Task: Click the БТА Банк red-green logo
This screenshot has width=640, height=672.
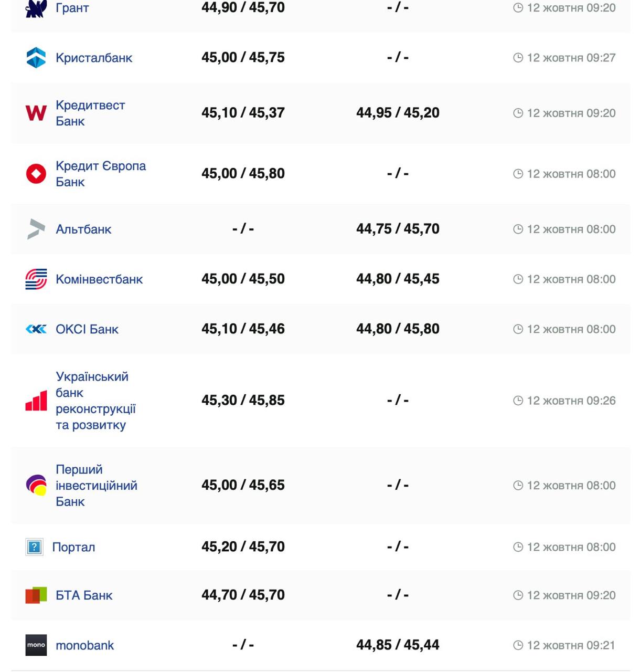Action: (36, 595)
